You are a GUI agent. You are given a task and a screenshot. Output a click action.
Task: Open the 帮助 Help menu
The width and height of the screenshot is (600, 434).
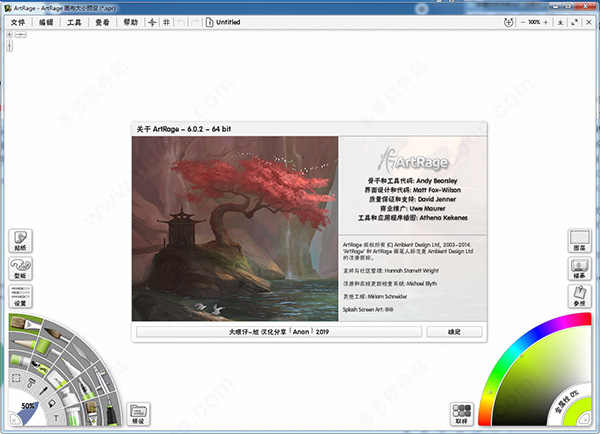pos(130,22)
